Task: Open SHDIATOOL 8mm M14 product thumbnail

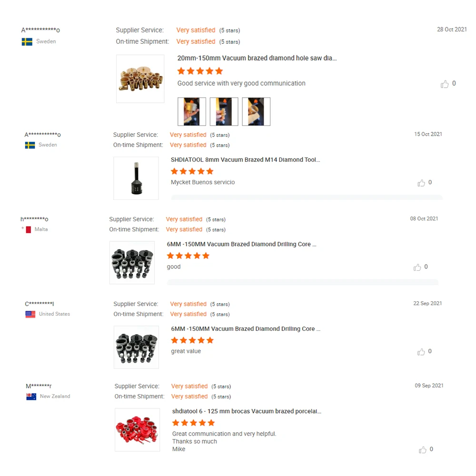Action: tap(136, 178)
